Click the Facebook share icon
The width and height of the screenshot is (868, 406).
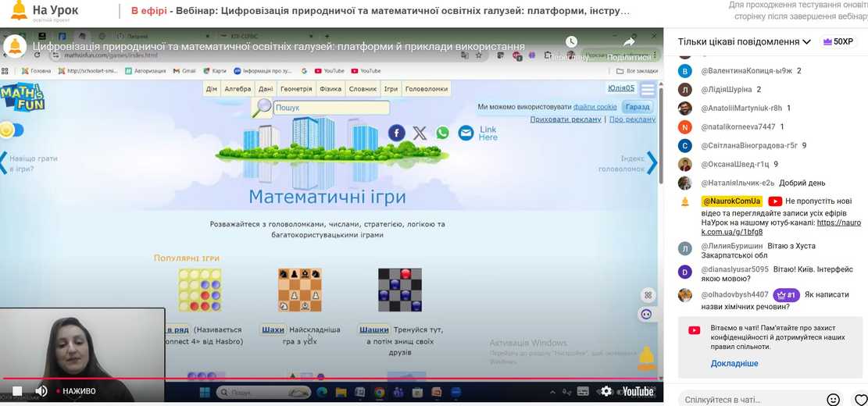coord(397,133)
